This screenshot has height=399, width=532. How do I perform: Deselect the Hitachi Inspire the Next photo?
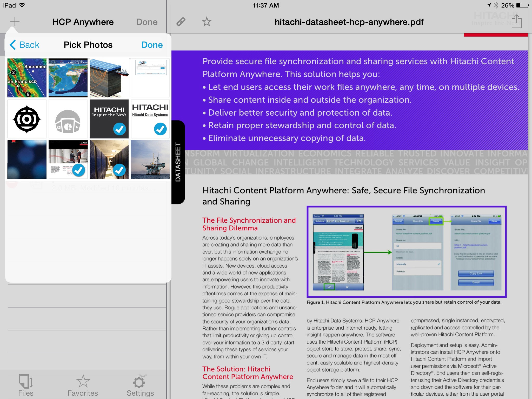point(109,119)
